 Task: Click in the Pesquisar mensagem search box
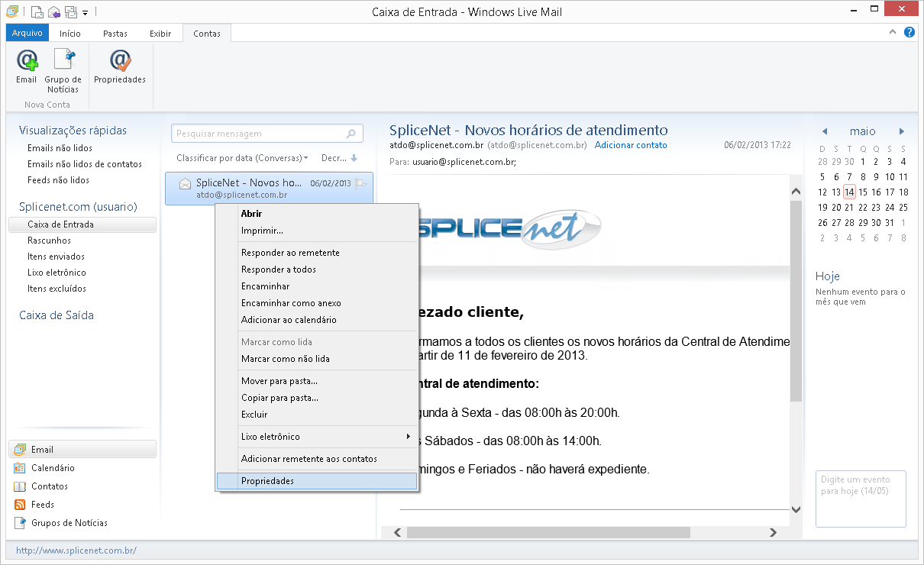(267, 134)
